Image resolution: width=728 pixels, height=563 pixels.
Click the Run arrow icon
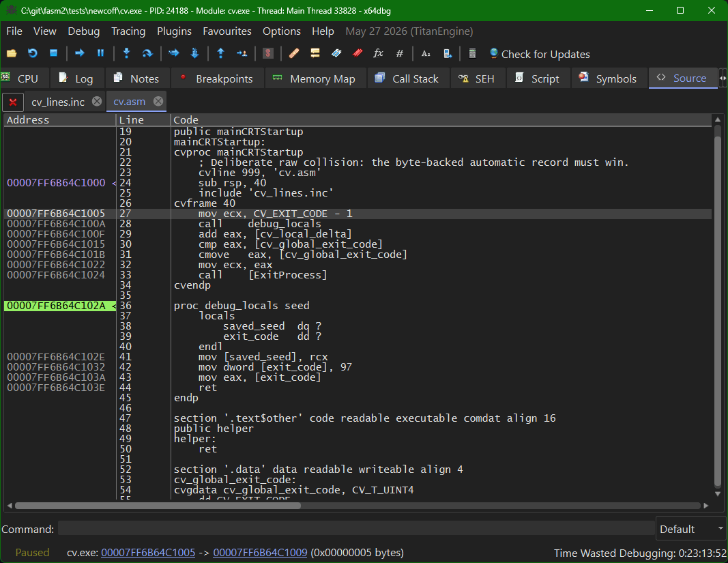coord(80,53)
